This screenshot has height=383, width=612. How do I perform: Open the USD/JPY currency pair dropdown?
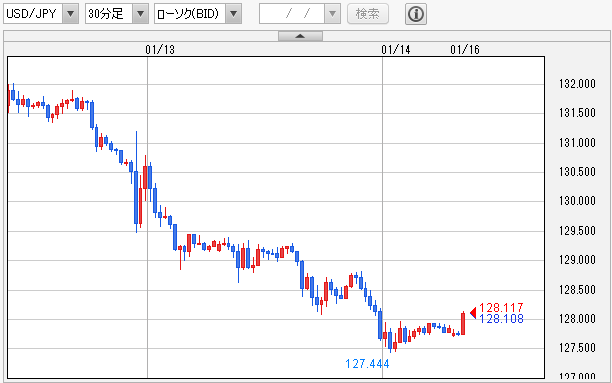click(41, 14)
